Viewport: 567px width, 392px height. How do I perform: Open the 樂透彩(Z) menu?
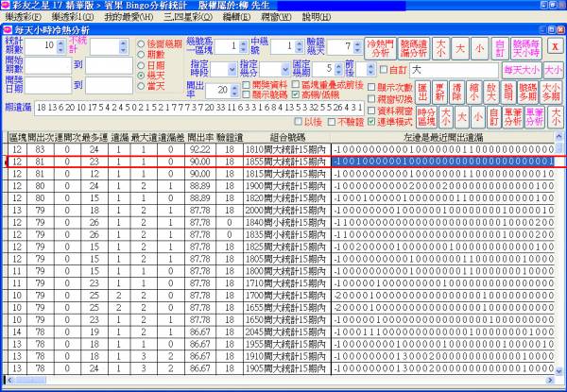coord(25,17)
